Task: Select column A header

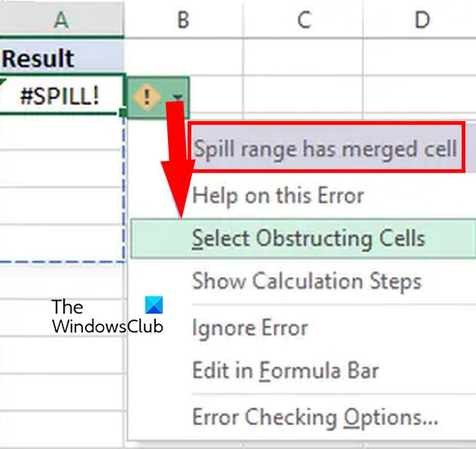Action: [x=62, y=20]
